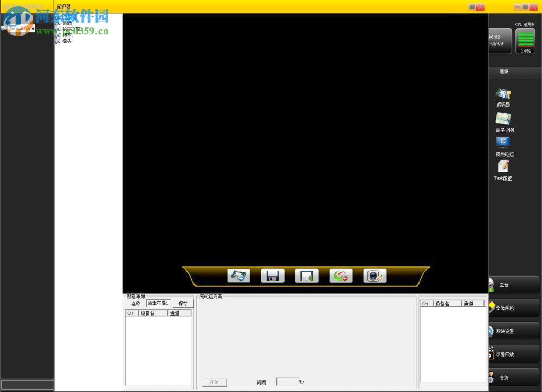Screen dimensions: 542x392
Task: Close the inner decoder window
Action: pyautogui.click(x=480, y=7)
